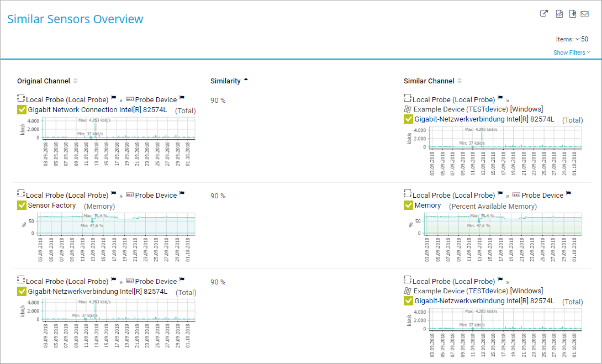Expand Show Filters
602x364 pixels.
(x=572, y=52)
